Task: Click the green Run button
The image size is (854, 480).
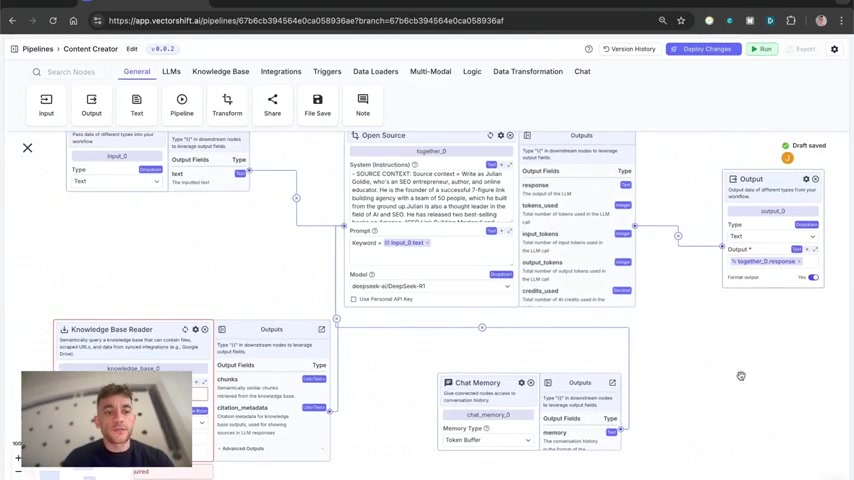Action: (761, 49)
